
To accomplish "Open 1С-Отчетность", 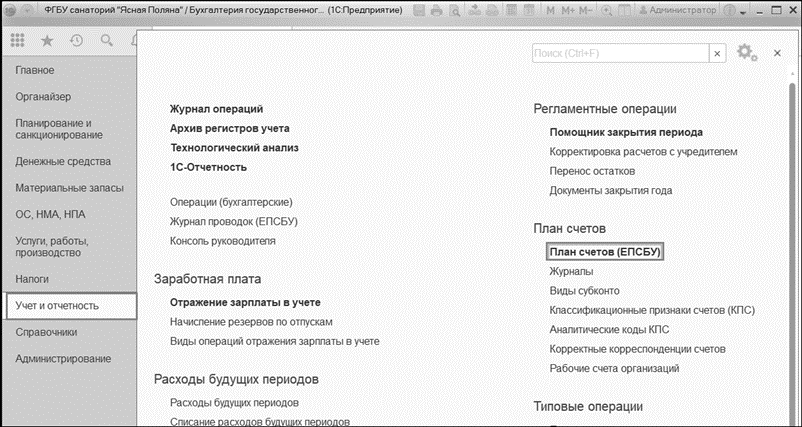I will point(208,167).
